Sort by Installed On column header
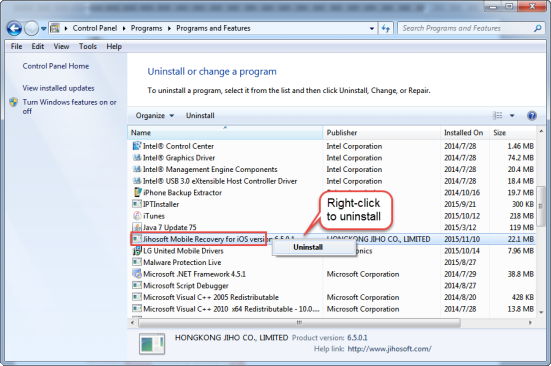The height and width of the screenshot is (366, 551). (465, 133)
